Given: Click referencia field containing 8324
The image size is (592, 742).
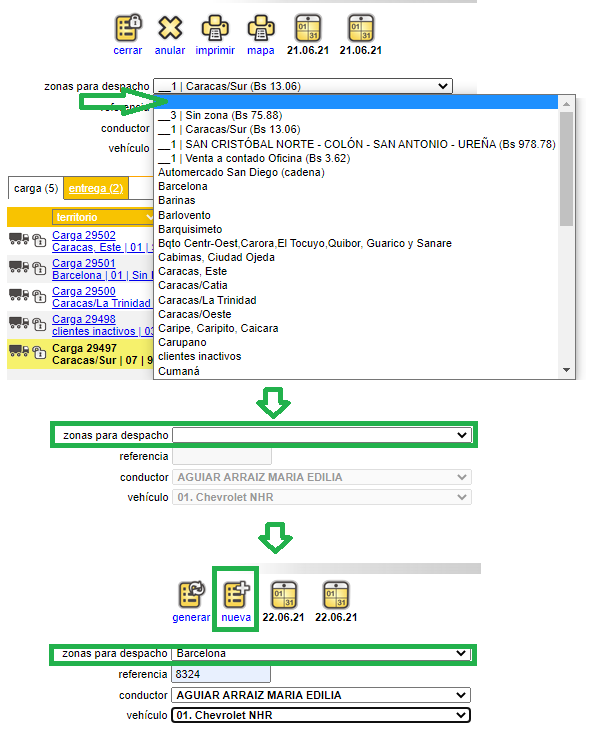Looking at the screenshot, I should [x=221, y=674].
